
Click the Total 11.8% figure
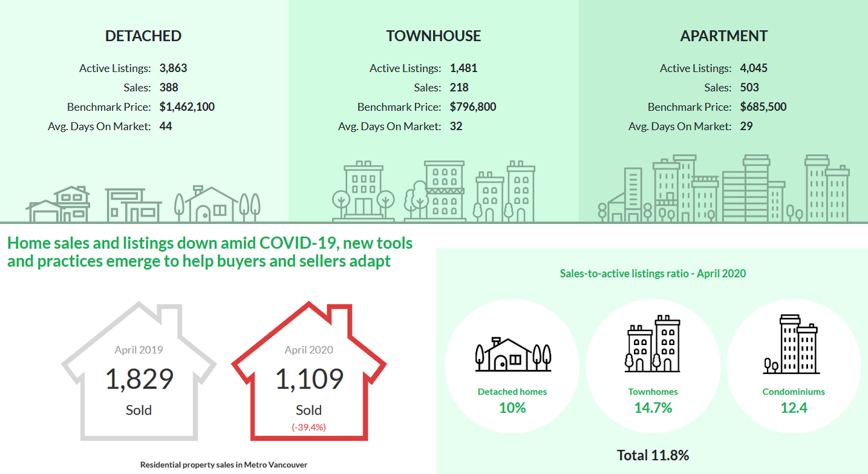click(x=653, y=455)
